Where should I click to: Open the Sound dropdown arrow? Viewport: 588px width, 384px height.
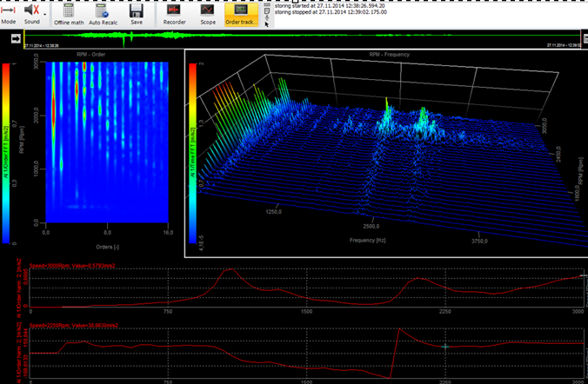point(45,15)
